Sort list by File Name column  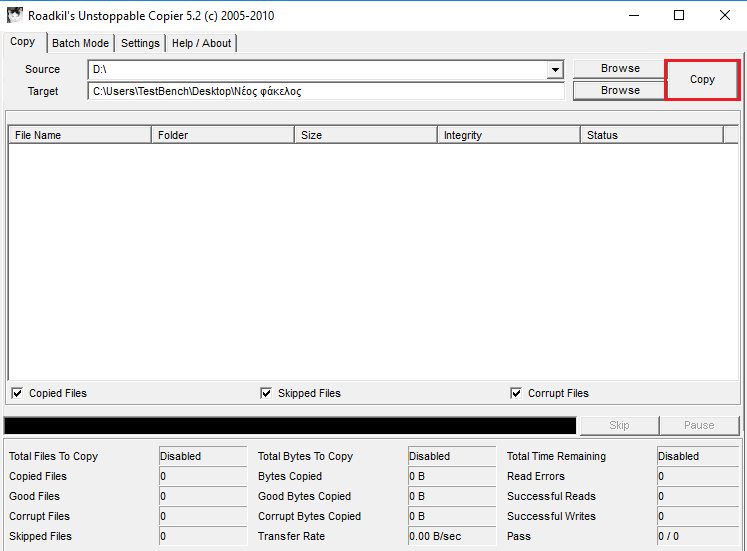(x=80, y=135)
